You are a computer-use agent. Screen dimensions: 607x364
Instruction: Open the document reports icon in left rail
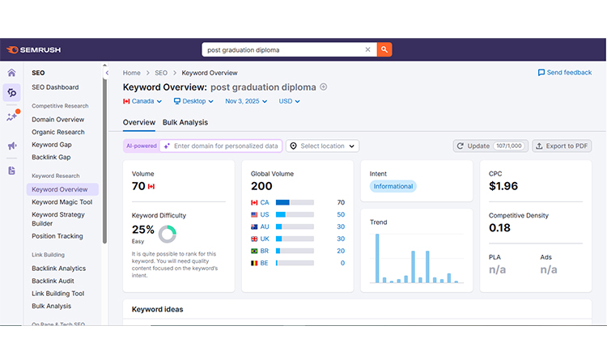point(11,170)
